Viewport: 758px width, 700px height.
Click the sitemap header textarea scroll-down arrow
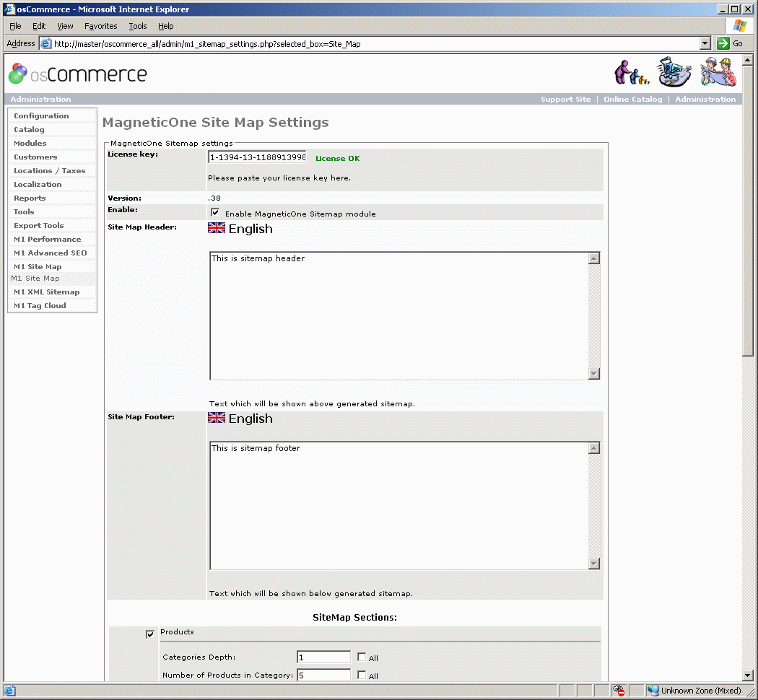coord(594,373)
